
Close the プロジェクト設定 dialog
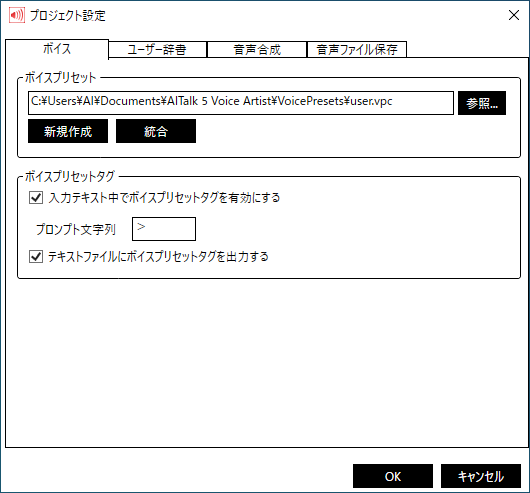[x=514, y=15]
